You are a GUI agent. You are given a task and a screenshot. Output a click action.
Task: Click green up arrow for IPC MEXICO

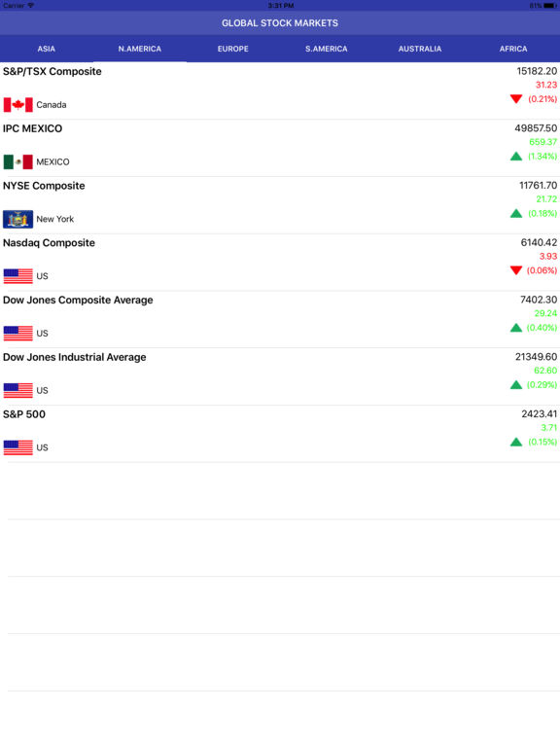tap(516, 157)
